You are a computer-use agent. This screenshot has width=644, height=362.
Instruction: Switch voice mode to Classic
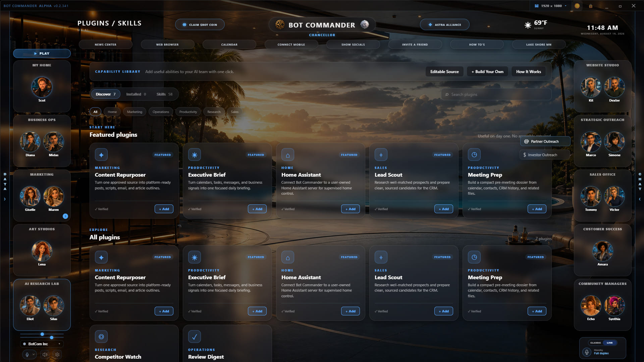pos(596,343)
